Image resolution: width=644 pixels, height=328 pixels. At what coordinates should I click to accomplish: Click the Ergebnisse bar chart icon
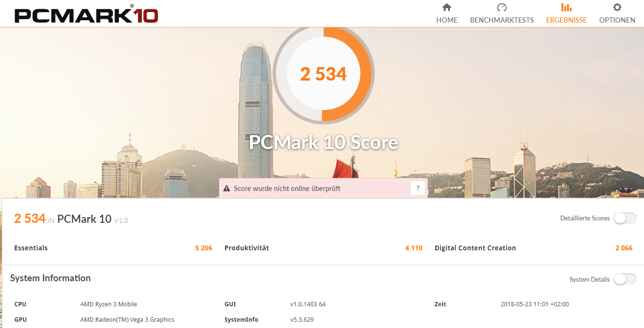(566, 7)
